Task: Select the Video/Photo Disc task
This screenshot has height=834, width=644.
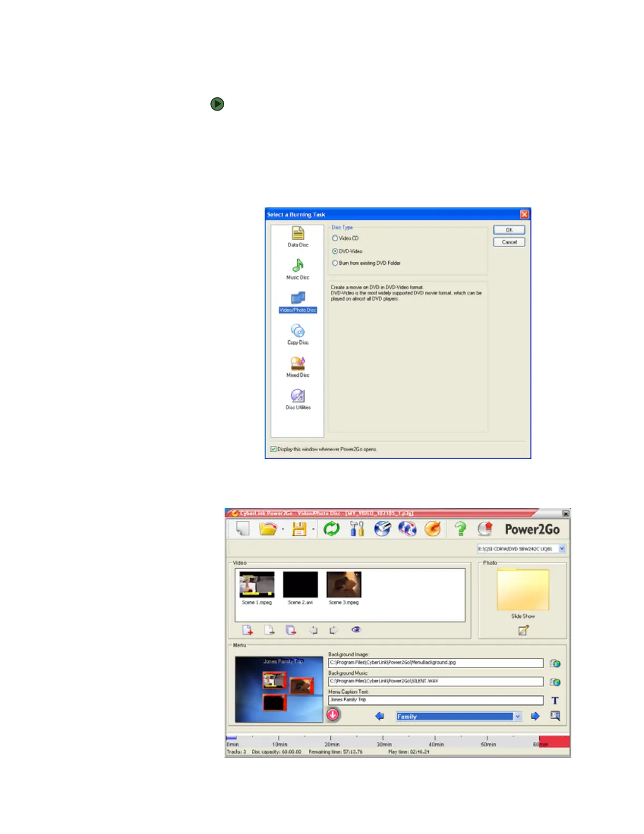Action: [x=298, y=302]
